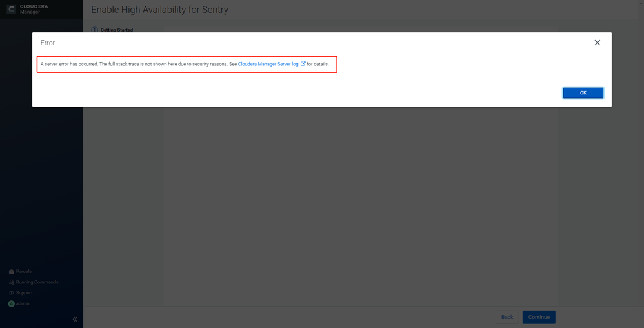Screen dimensions: 644x328
Task: Click the Cloudera Manager logo
Action: pyautogui.click(x=28, y=9)
